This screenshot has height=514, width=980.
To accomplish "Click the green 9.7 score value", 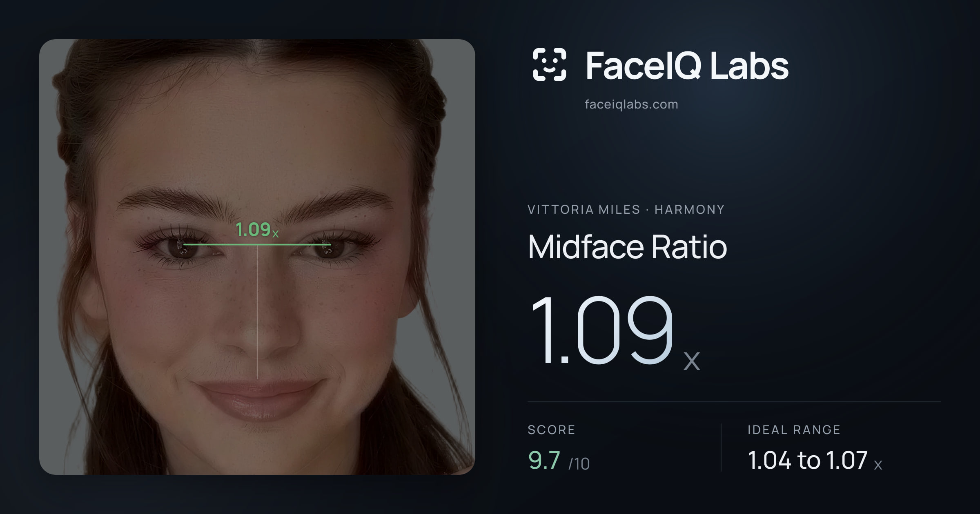I will coord(544,460).
